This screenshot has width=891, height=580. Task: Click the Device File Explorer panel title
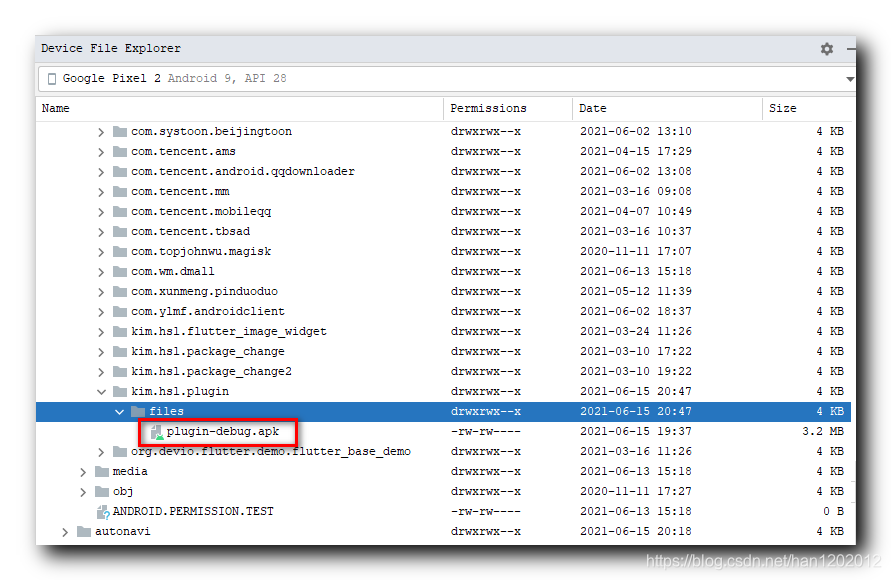coord(111,48)
